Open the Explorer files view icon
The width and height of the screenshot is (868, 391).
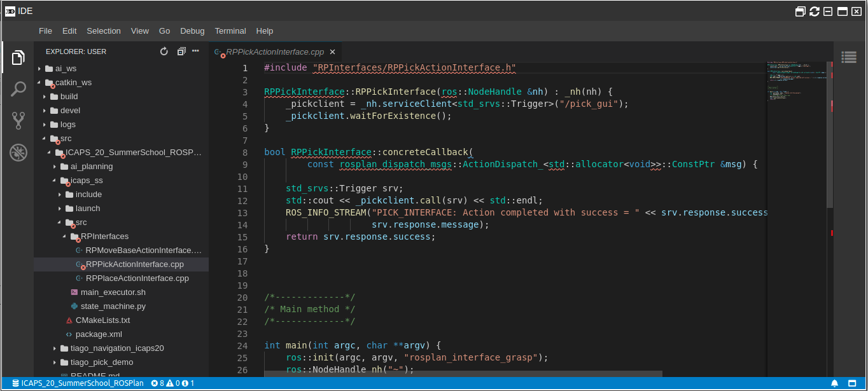(x=18, y=58)
